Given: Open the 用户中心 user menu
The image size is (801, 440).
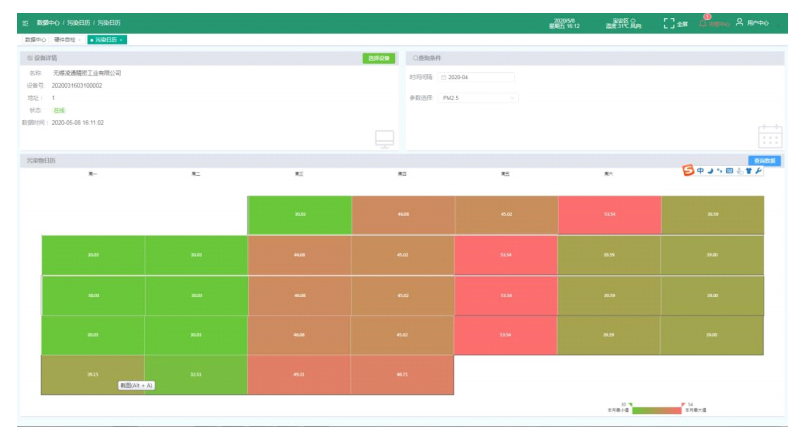Looking at the screenshot, I should (x=758, y=22).
